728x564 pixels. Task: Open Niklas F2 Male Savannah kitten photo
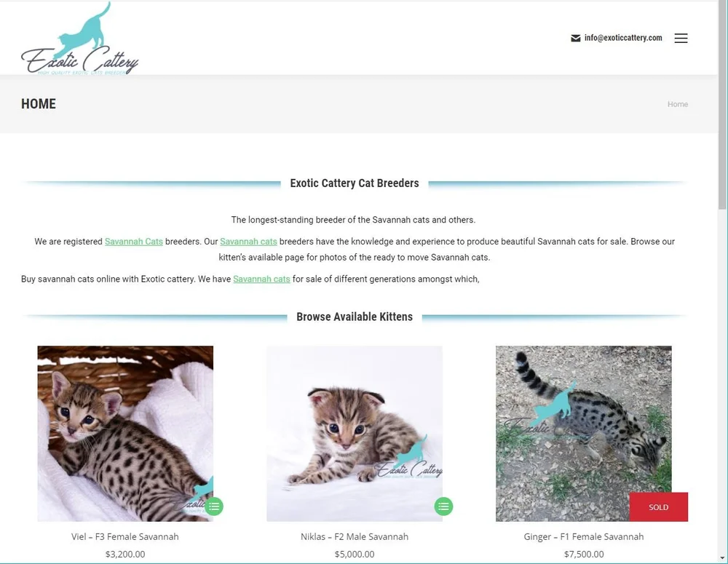355,434
